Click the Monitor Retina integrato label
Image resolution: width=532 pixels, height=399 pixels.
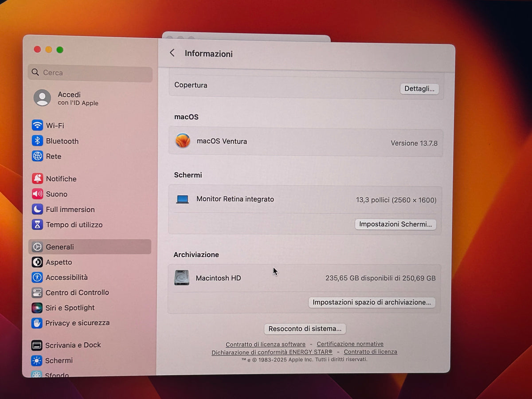pos(235,199)
